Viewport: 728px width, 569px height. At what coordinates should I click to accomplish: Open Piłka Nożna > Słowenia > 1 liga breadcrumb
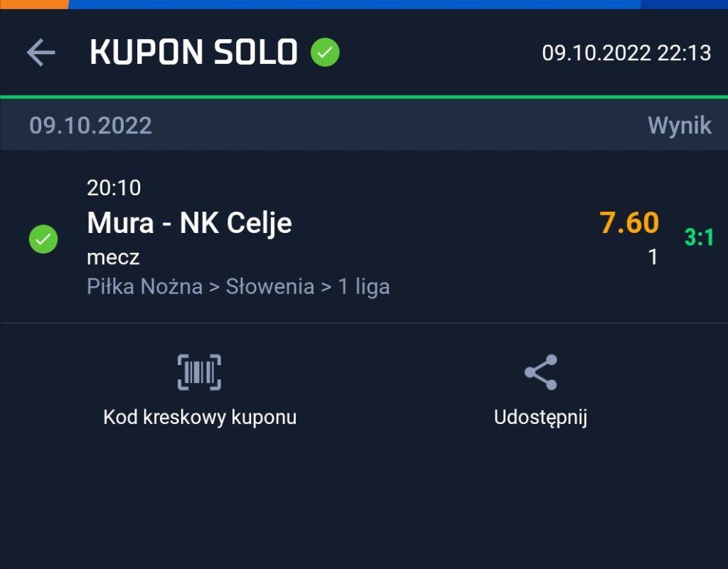(237, 287)
